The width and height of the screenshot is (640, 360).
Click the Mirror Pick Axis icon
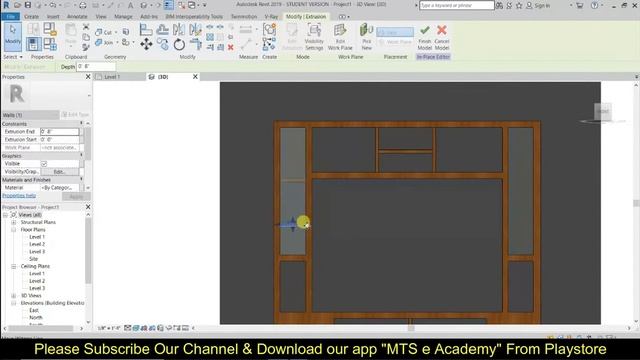[179, 29]
